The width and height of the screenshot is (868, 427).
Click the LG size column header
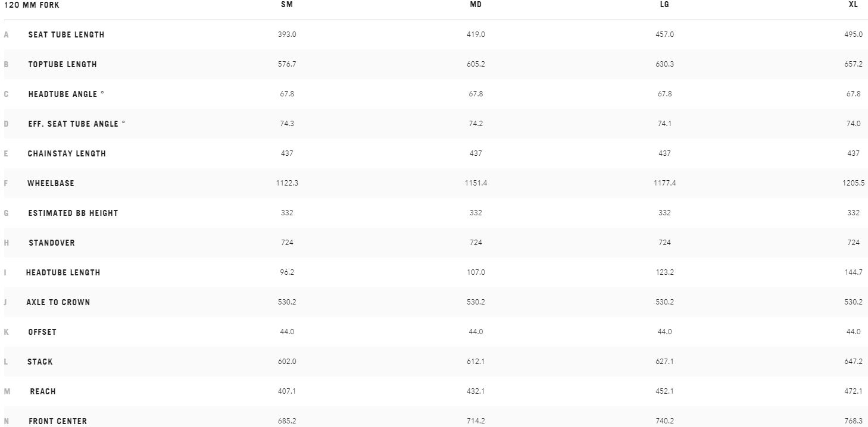click(664, 5)
